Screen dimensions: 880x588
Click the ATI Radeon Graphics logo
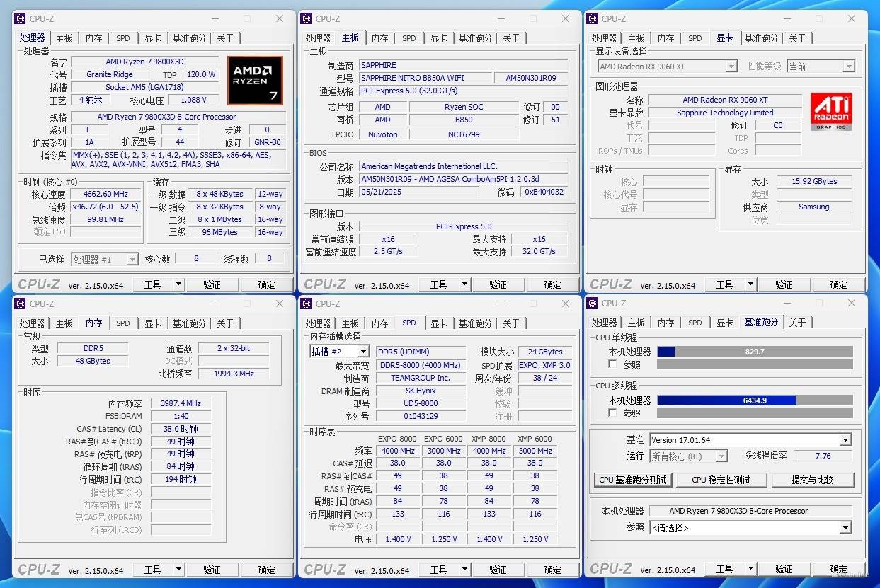pyautogui.click(x=831, y=112)
